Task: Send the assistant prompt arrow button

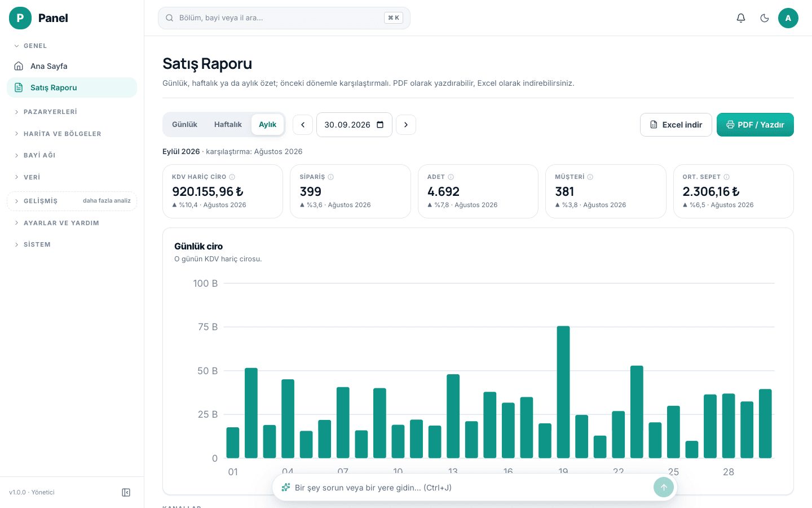Action: coord(664,488)
